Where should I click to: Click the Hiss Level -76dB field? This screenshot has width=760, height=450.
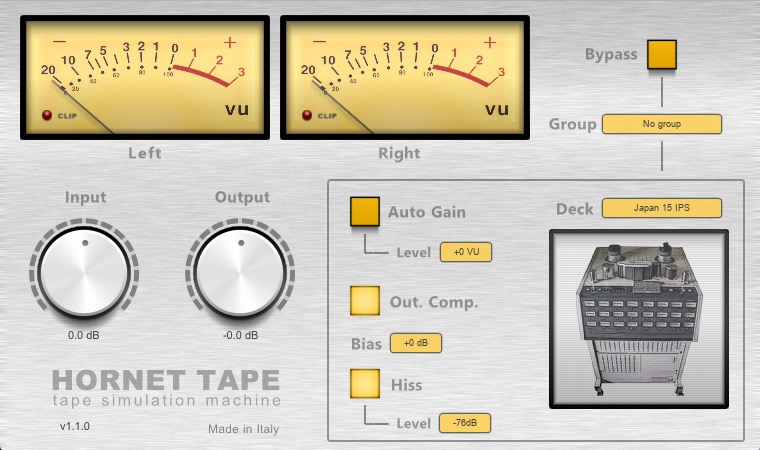pos(465,423)
